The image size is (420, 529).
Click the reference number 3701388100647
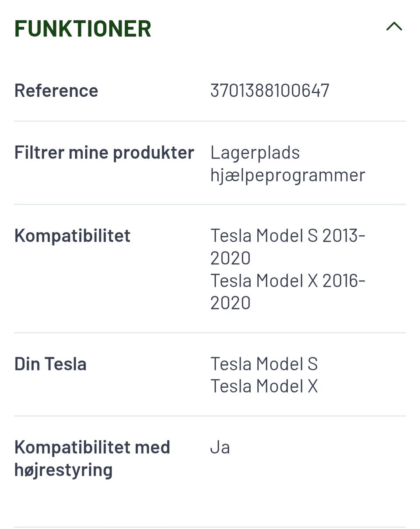pos(269,91)
